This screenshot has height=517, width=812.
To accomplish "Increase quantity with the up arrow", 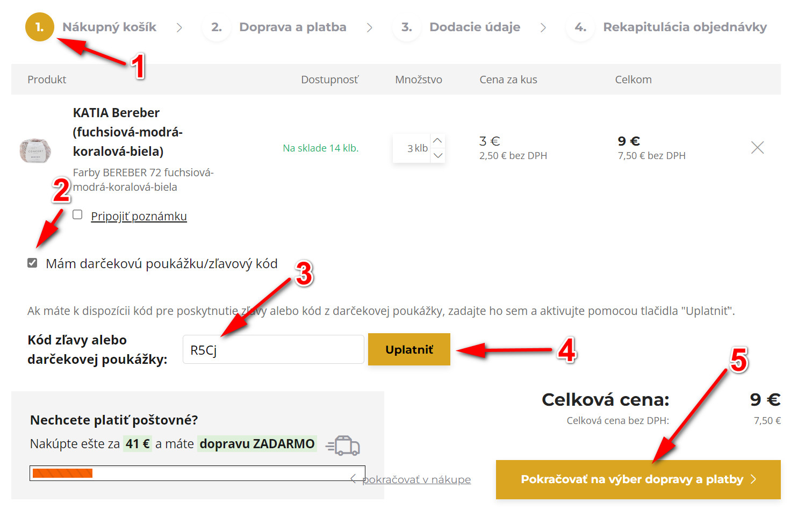I will 438,141.
